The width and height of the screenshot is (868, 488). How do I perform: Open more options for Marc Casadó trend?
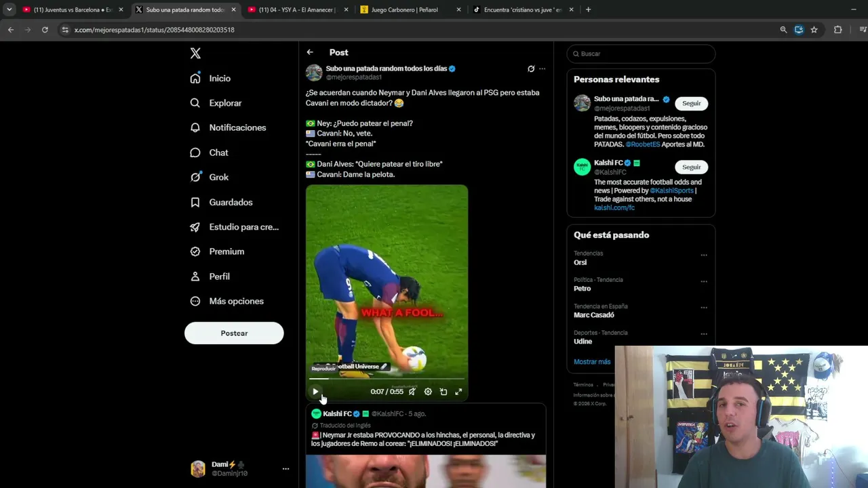pos(704,308)
